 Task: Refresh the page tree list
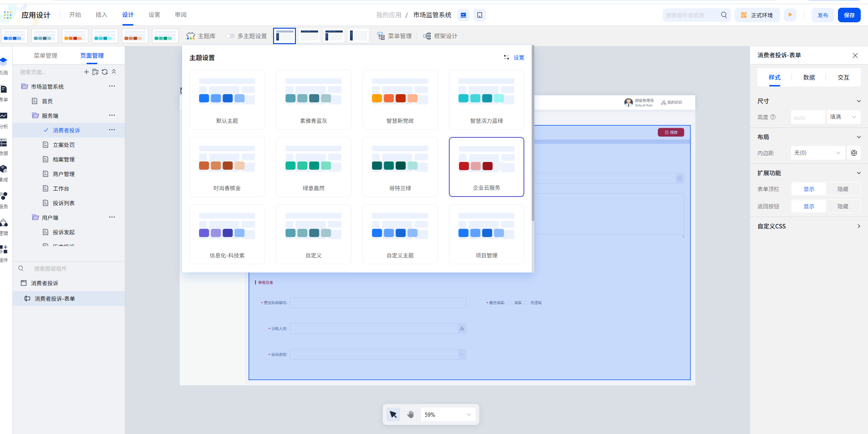tap(105, 72)
